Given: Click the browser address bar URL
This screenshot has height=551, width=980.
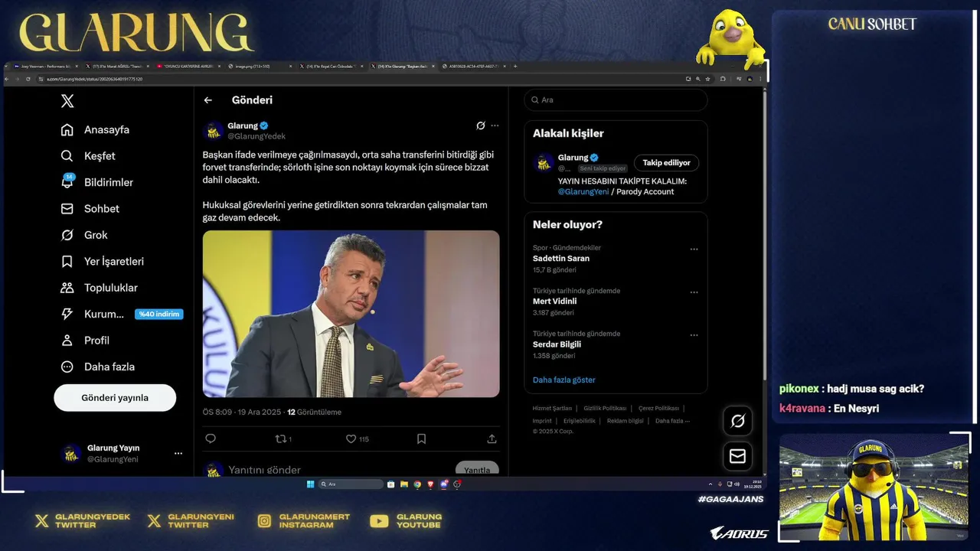Looking at the screenshot, I should point(95,79).
